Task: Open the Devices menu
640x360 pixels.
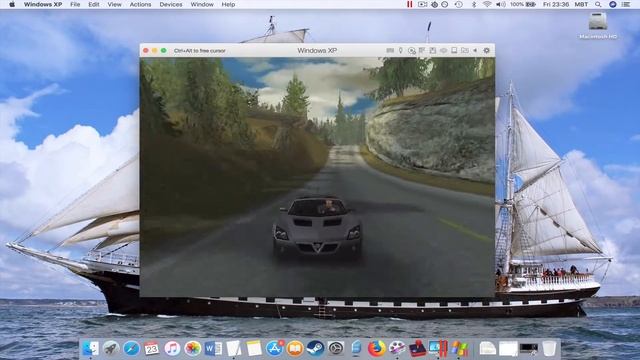Action: pos(171,4)
